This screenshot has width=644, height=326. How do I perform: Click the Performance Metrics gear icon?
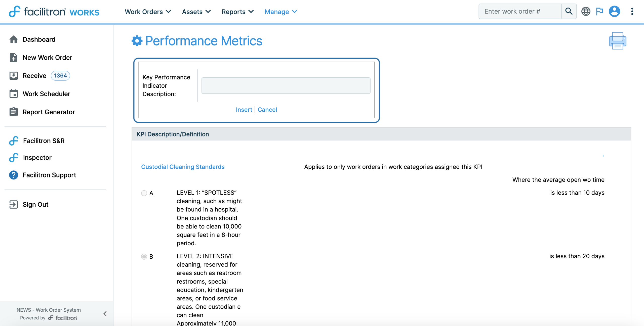[x=137, y=41]
